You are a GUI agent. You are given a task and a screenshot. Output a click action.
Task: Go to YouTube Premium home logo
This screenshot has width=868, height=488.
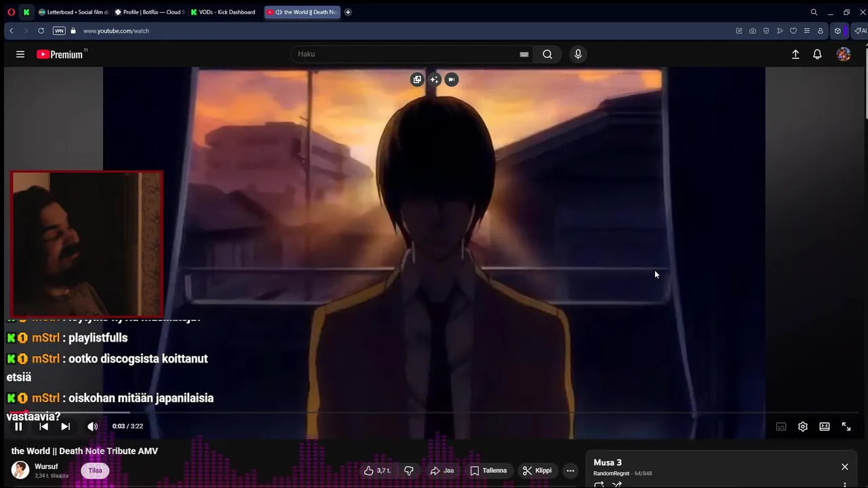click(x=60, y=54)
